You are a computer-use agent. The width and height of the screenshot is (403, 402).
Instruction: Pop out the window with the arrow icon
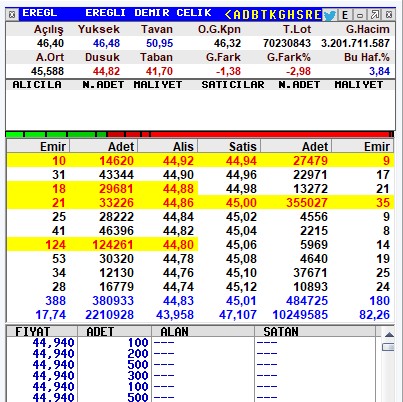[x=374, y=15]
